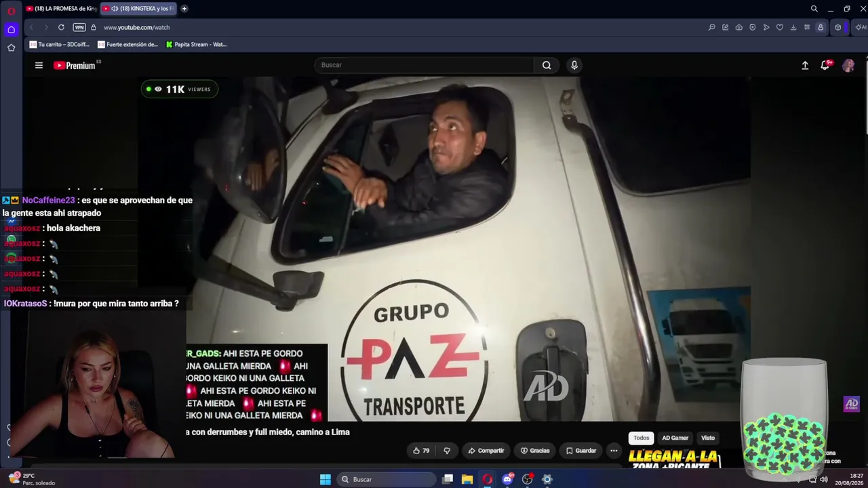
Task: Click the Gracias thanks button
Action: tap(535, 451)
